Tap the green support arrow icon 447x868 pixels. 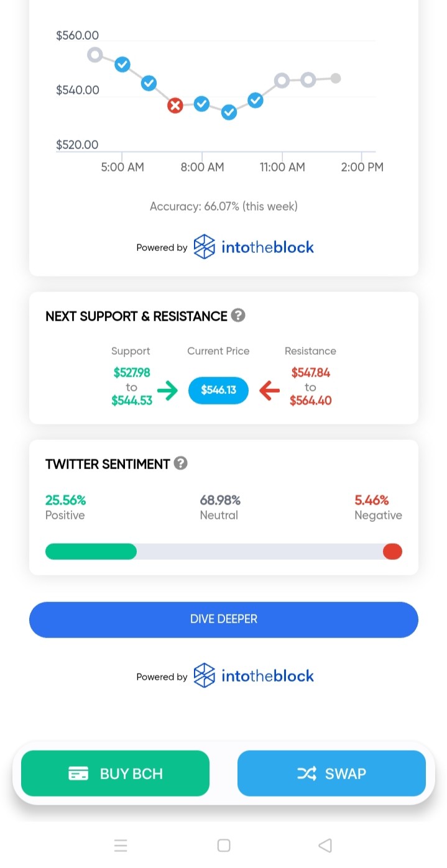[x=167, y=391]
